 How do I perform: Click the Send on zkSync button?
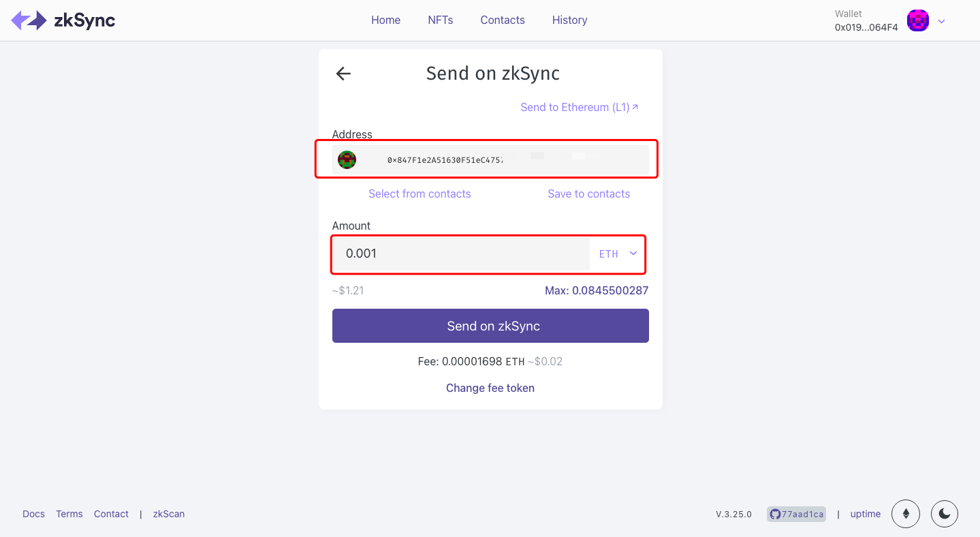click(x=490, y=326)
